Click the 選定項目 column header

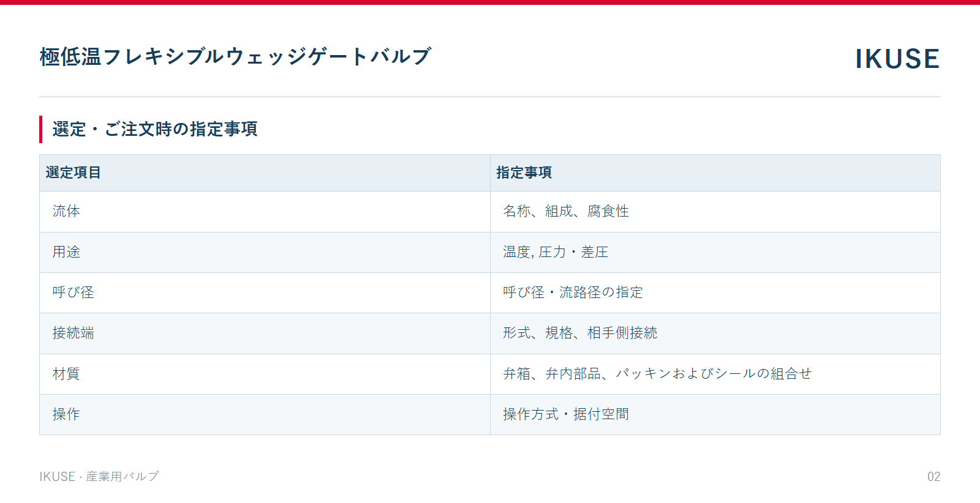pyautogui.click(x=265, y=173)
